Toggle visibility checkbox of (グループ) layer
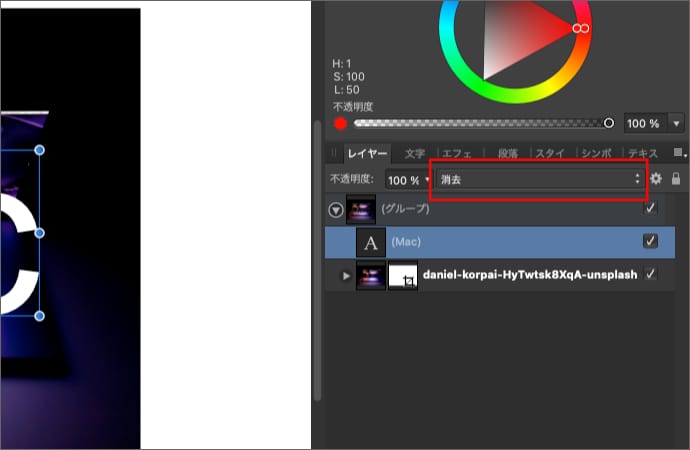 coord(651,209)
